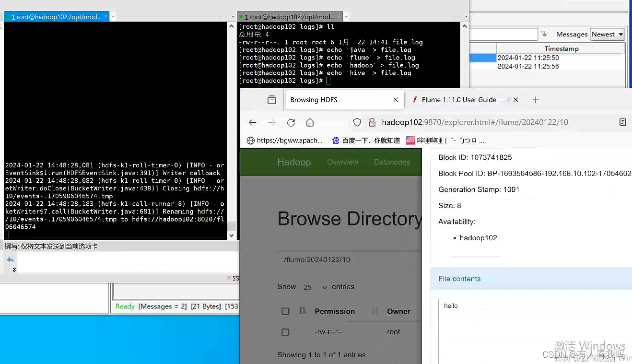This screenshot has width=632, height=364.
Task: Open right pane tab list dropdown arrow
Action: [466, 17]
